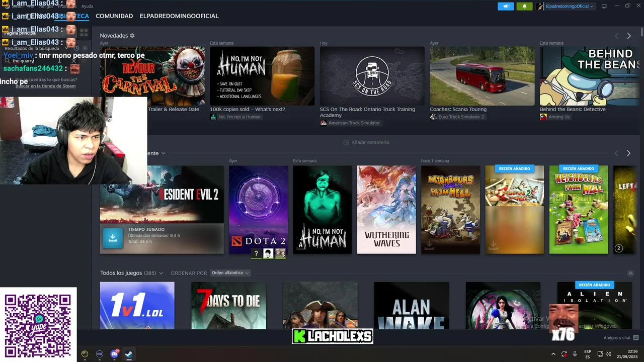Switch to Big Picture mode icon
The image size is (644, 362).
pyautogui.click(x=604, y=6)
